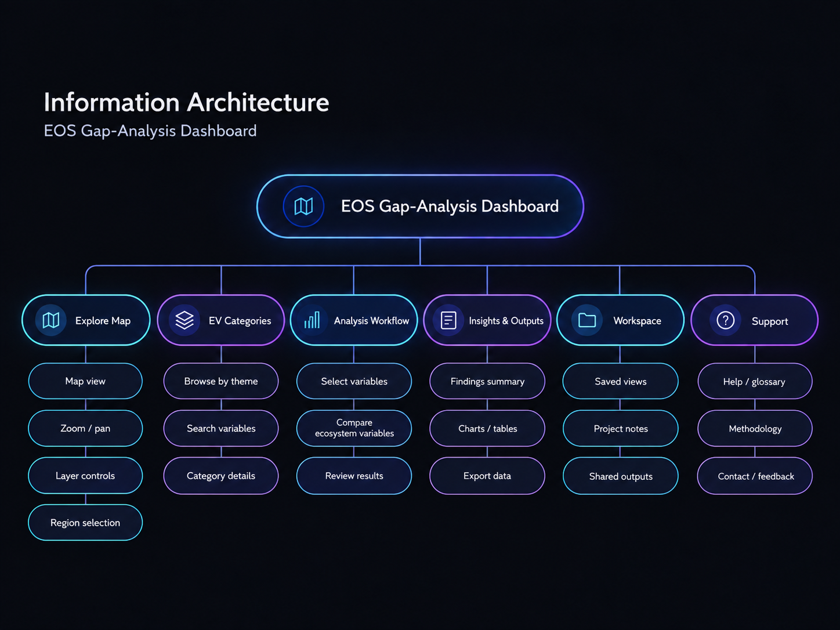Open the Layer controls node

pos(85,476)
